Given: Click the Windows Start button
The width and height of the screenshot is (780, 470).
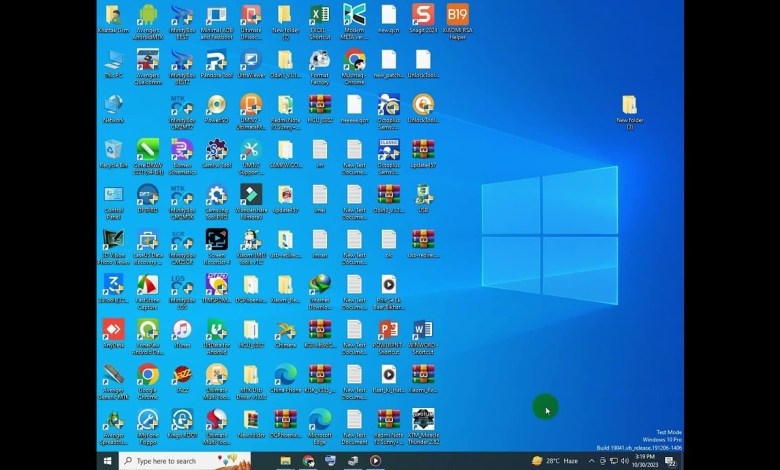Looking at the screenshot, I should click(x=107, y=461).
